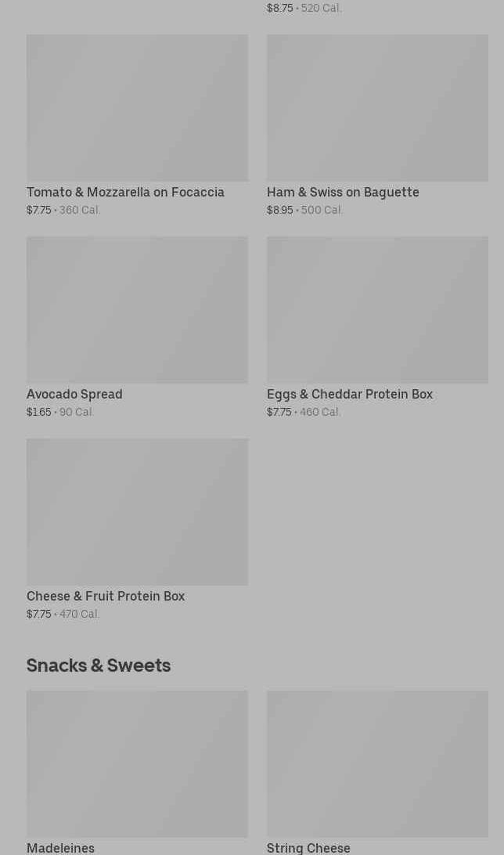
Task: Open the Madeleines product image
Action: 137,764
